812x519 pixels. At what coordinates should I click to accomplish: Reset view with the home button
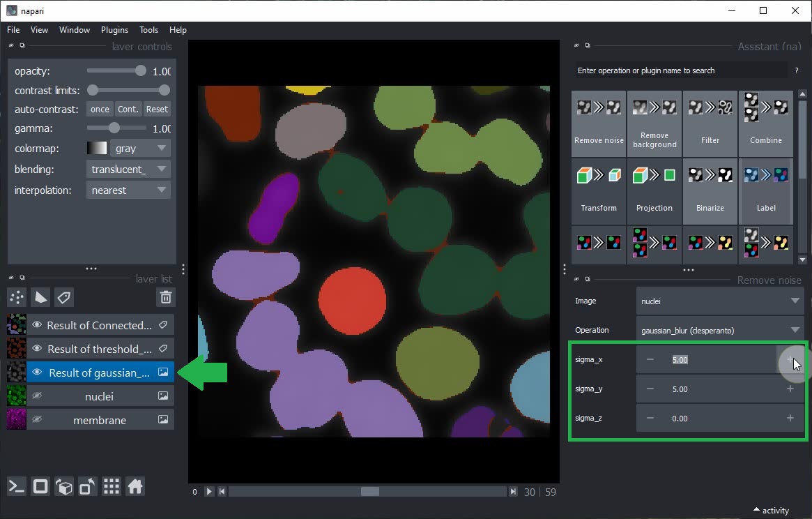pos(135,486)
